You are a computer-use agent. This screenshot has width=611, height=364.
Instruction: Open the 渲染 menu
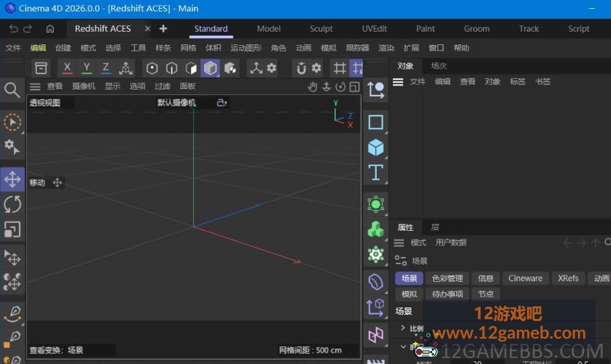pyautogui.click(x=386, y=48)
